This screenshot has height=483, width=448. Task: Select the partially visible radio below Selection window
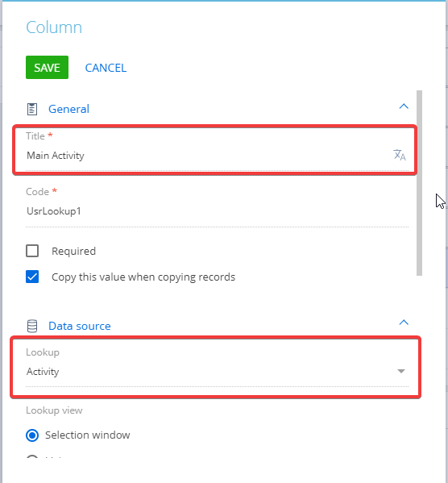point(32,456)
